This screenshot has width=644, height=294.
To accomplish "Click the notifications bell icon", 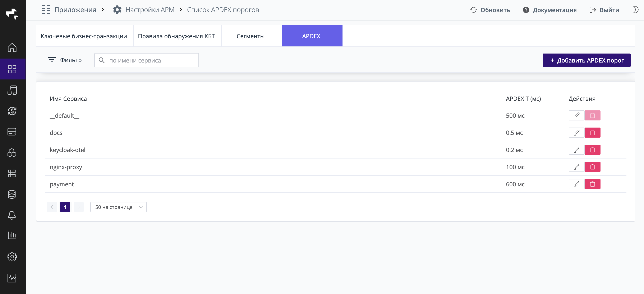I will point(12,215).
